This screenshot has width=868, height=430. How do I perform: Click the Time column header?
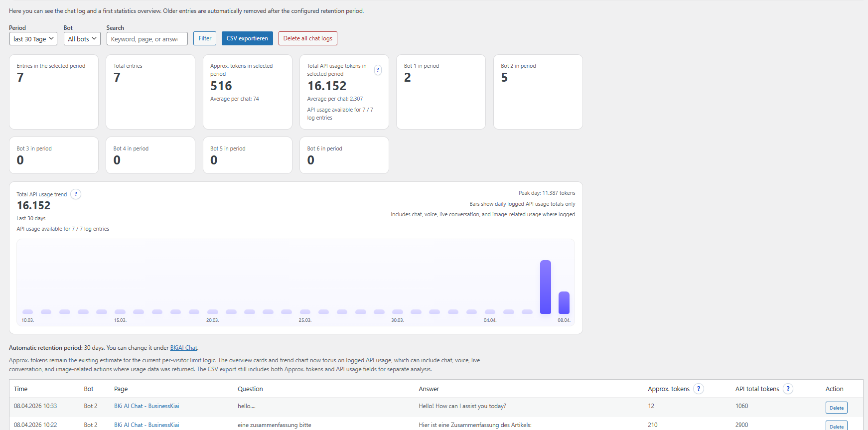tap(20, 389)
